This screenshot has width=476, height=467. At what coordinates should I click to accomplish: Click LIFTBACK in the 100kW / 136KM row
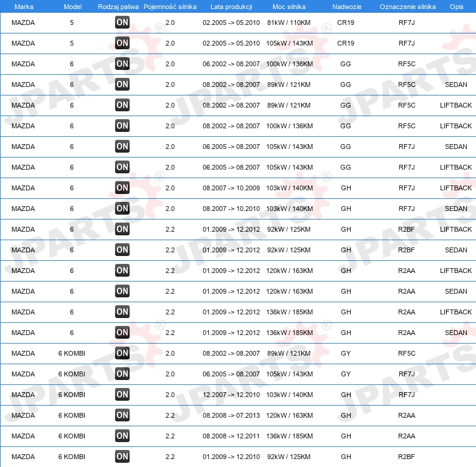(456, 125)
